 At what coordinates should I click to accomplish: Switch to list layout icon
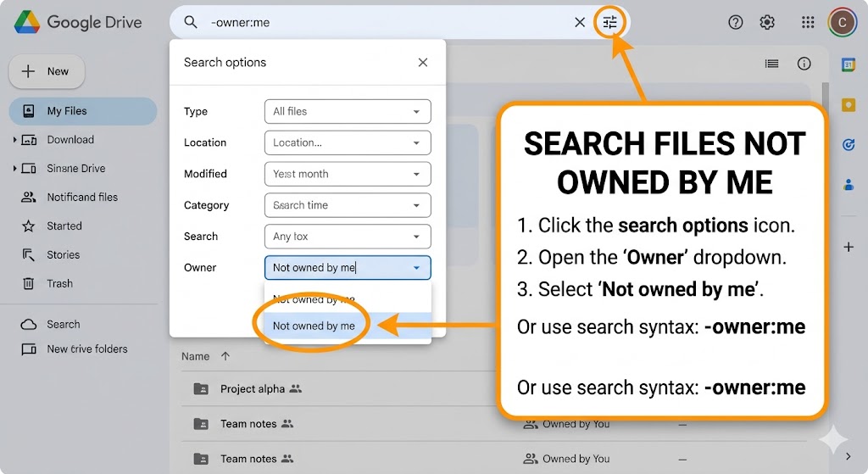[771, 64]
